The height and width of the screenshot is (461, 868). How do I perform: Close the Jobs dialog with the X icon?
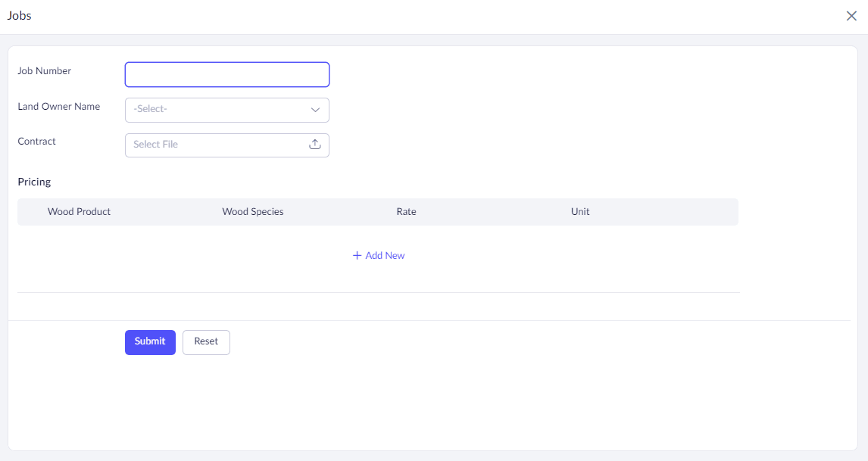(x=851, y=16)
